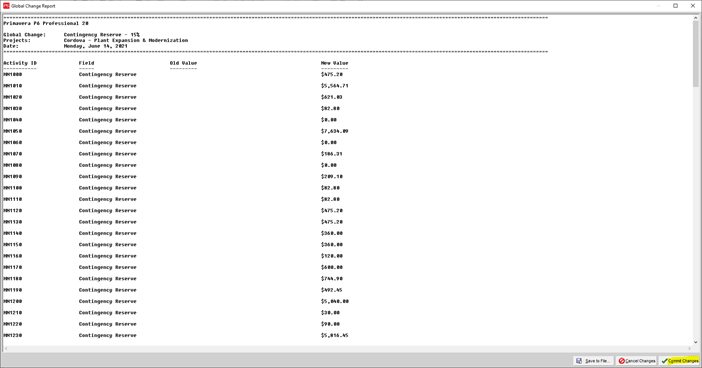Screen dimensions: 702x368
Task: Click the new value $5,016.45
Action: click(334, 335)
